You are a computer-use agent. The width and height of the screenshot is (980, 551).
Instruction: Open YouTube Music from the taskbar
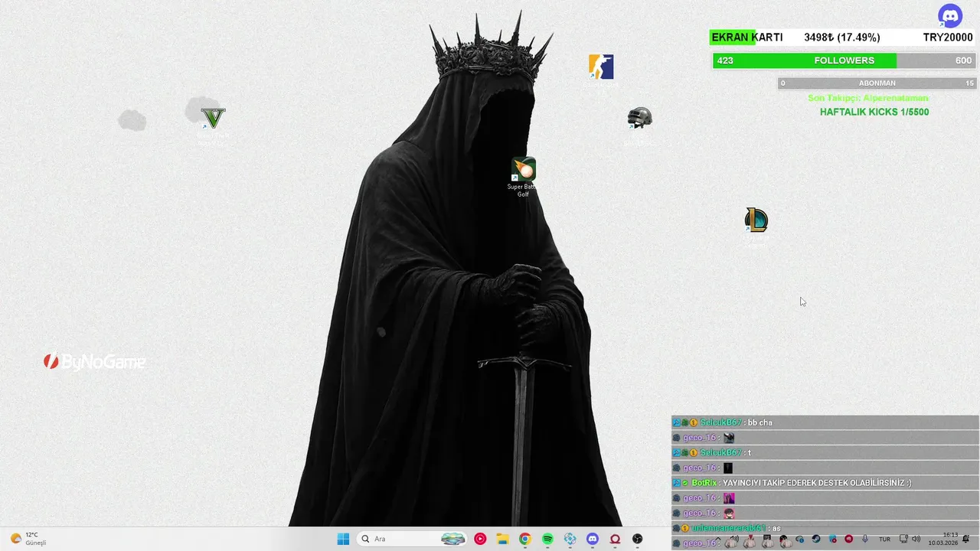(480, 539)
